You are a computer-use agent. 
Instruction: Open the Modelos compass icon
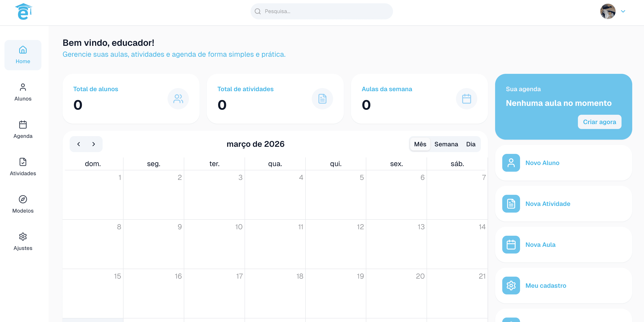tap(23, 199)
